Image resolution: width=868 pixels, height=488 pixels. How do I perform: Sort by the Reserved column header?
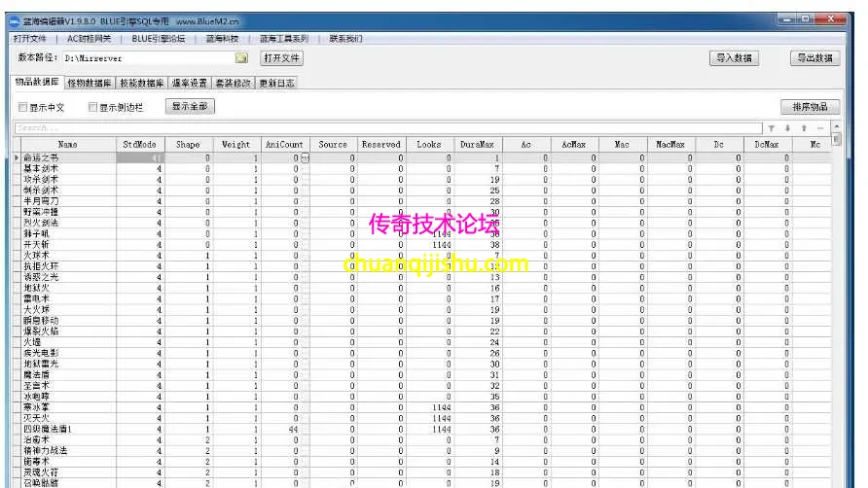(x=381, y=145)
